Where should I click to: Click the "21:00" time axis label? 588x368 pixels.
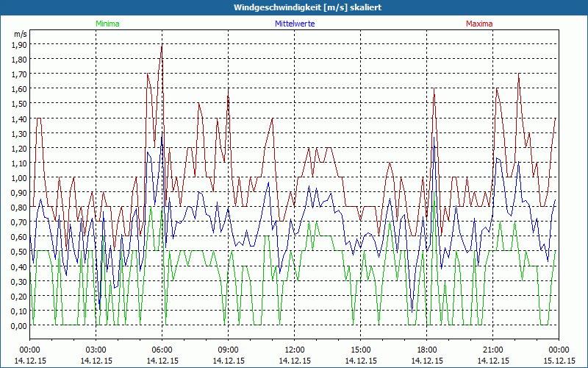click(492, 350)
